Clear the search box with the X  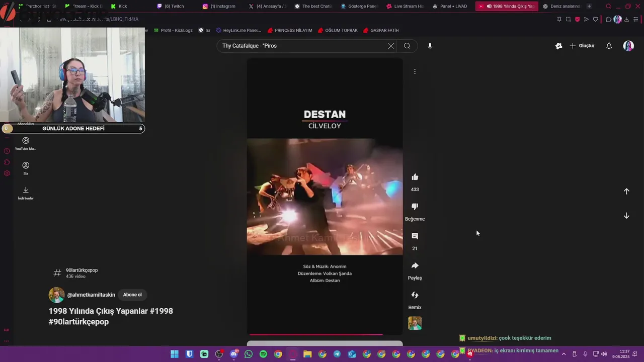point(391,46)
